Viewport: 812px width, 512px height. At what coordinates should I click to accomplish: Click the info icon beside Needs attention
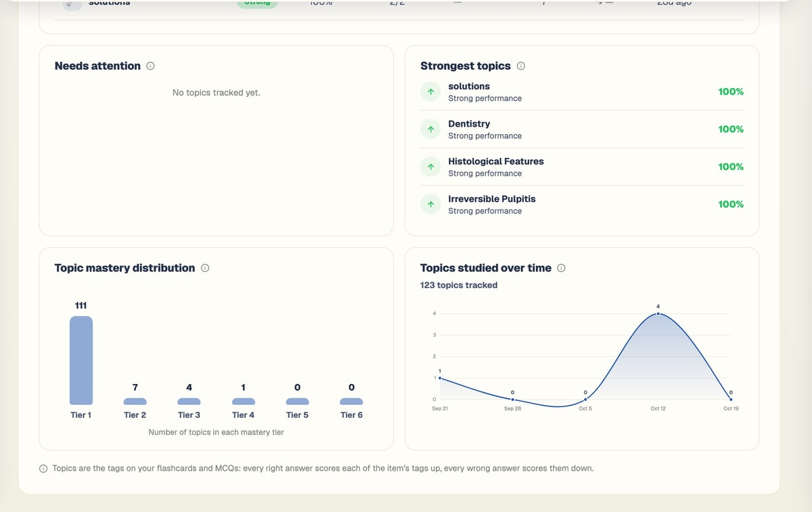[x=150, y=66]
